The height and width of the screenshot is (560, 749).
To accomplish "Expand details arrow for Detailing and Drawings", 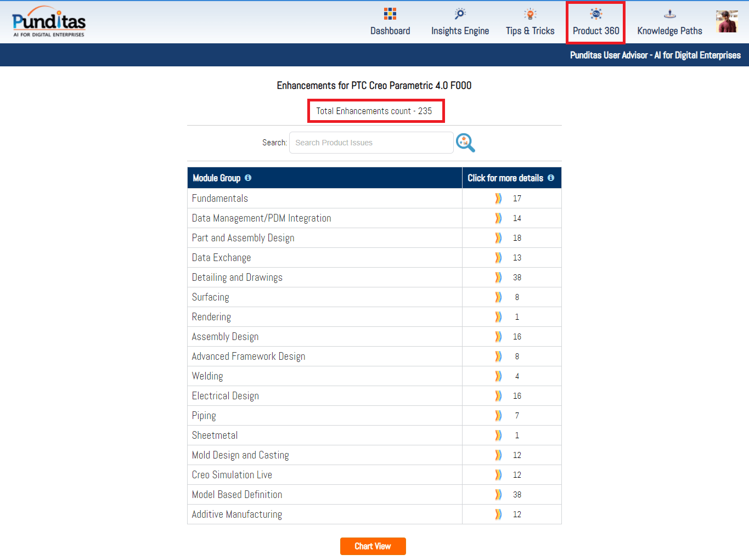I will pos(498,278).
